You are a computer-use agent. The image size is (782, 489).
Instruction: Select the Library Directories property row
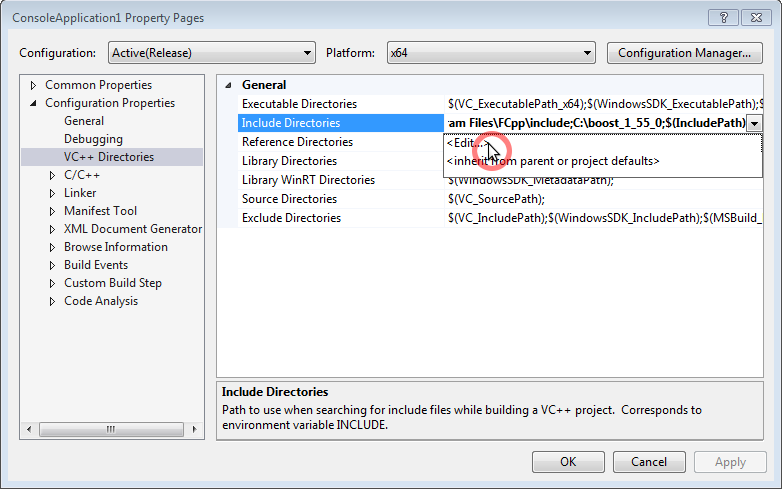289,161
